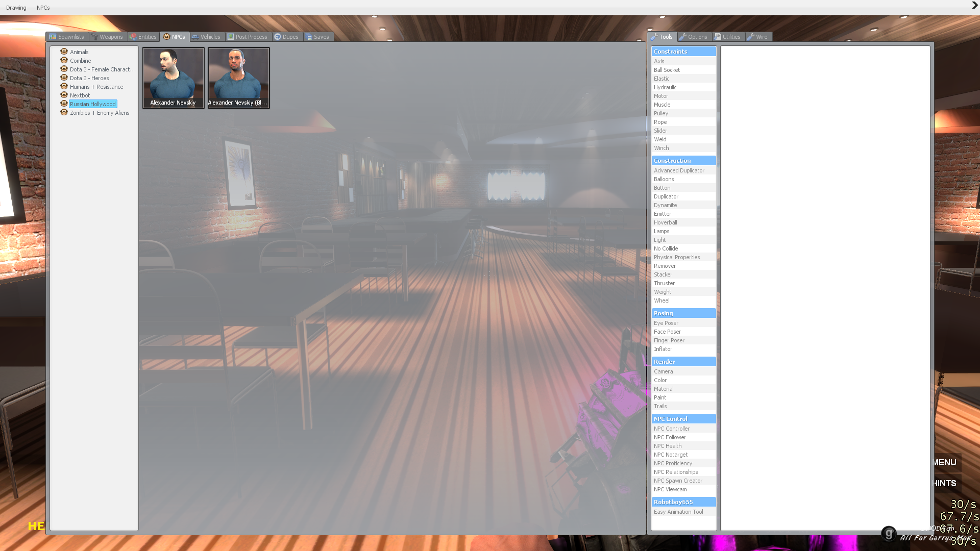
Task: Switch to the Weapons tab
Action: [107, 37]
